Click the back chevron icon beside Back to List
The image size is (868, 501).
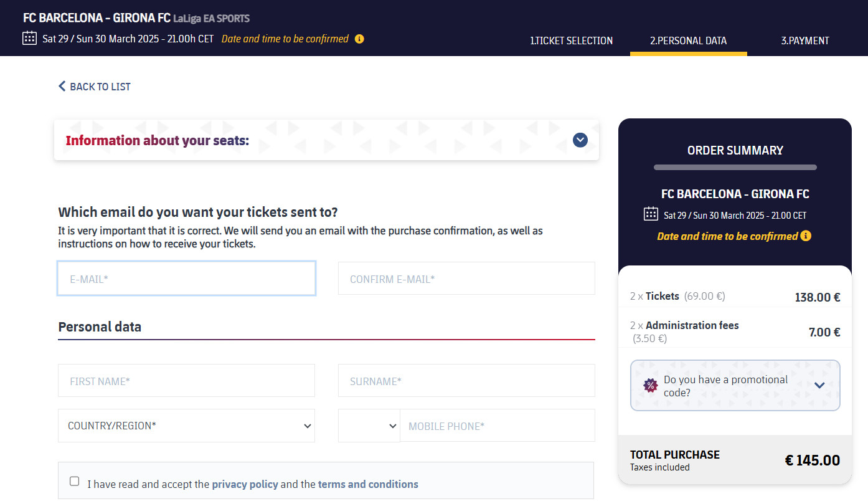(x=62, y=86)
